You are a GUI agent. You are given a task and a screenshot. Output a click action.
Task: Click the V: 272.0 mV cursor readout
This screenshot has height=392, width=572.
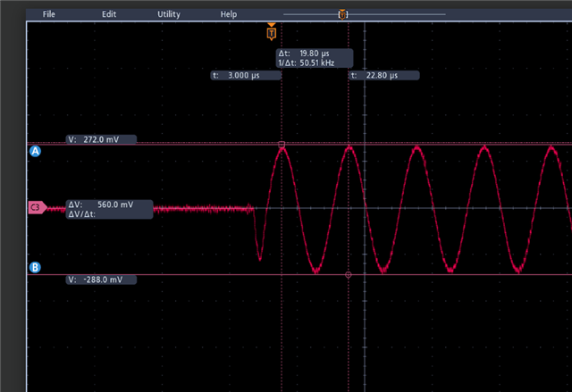tap(101, 139)
